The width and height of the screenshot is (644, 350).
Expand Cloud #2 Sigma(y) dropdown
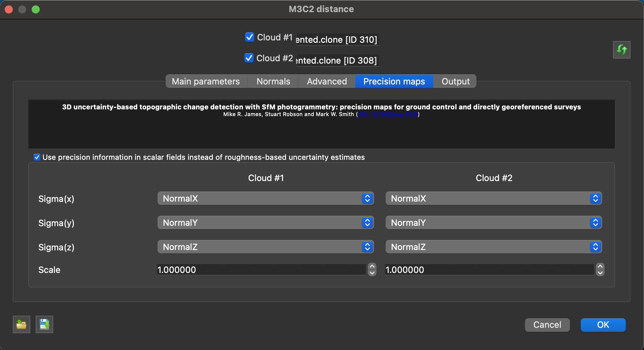(x=494, y=223)
